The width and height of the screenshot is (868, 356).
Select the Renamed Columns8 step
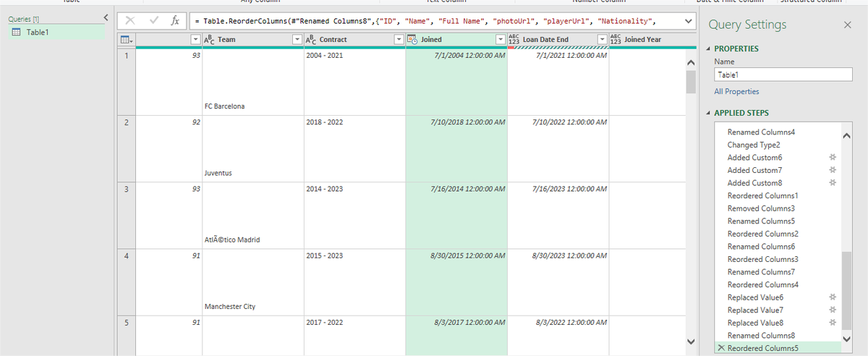click(761, 336)
